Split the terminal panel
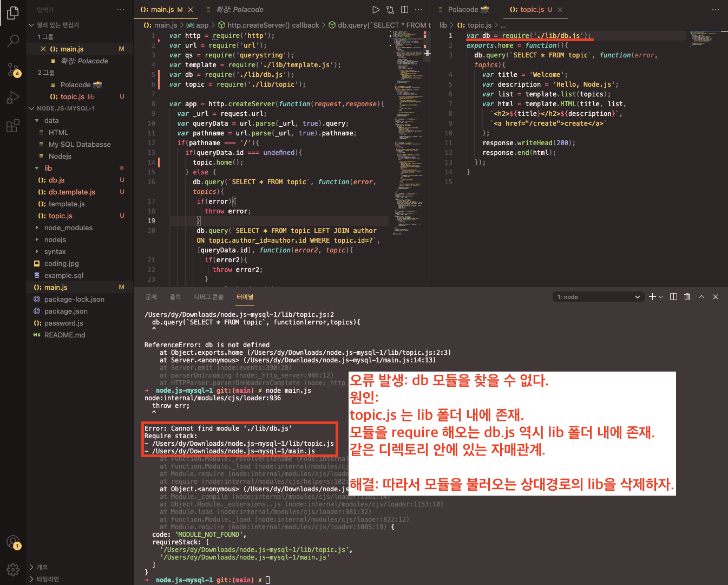This screenshot has width=728, height=585. (x=673, y=297)
